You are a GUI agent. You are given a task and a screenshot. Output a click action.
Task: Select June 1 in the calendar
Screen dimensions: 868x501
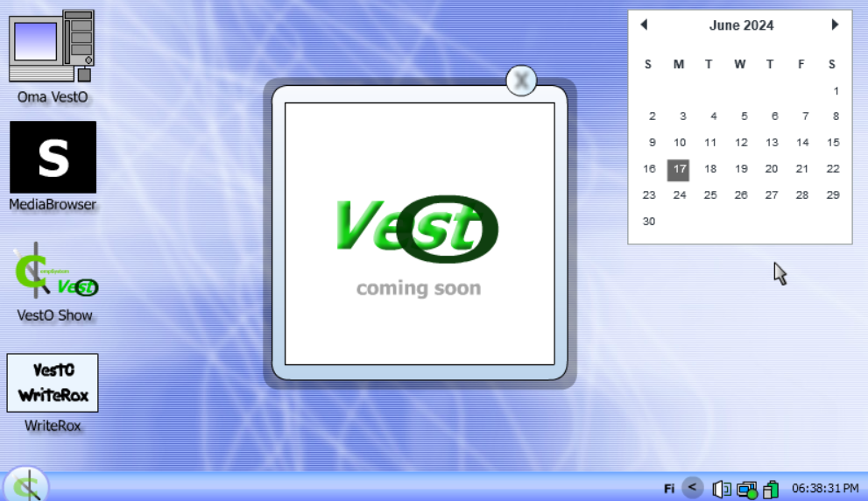[x=836, y=91]
